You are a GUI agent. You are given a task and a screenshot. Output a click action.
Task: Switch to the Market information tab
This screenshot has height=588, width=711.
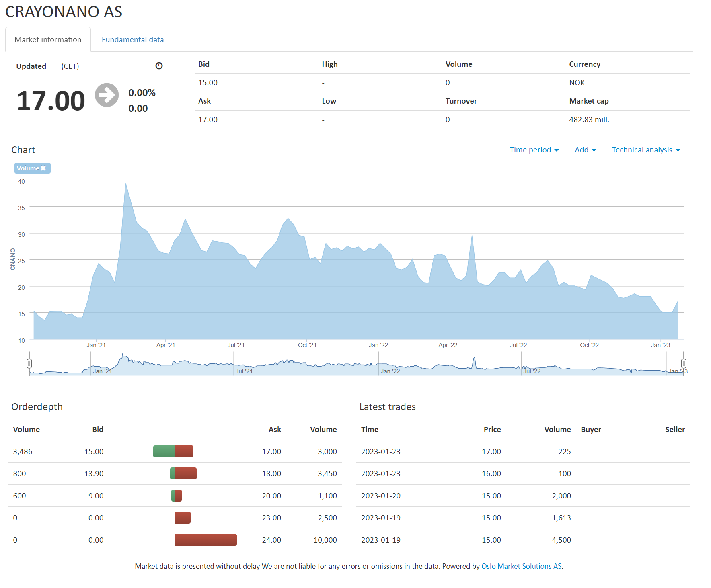pyautogui.click(x=48, y=39)
